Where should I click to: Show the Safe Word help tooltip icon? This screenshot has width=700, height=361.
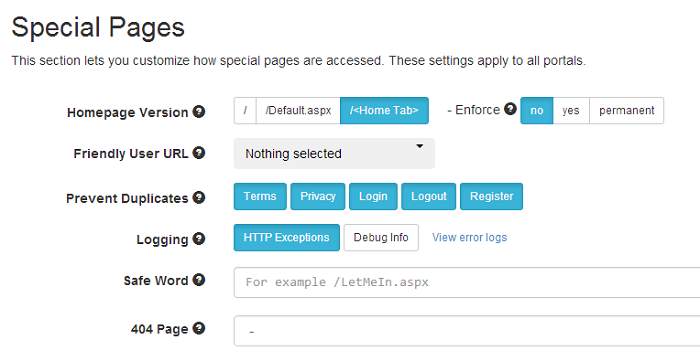point(199,280)
